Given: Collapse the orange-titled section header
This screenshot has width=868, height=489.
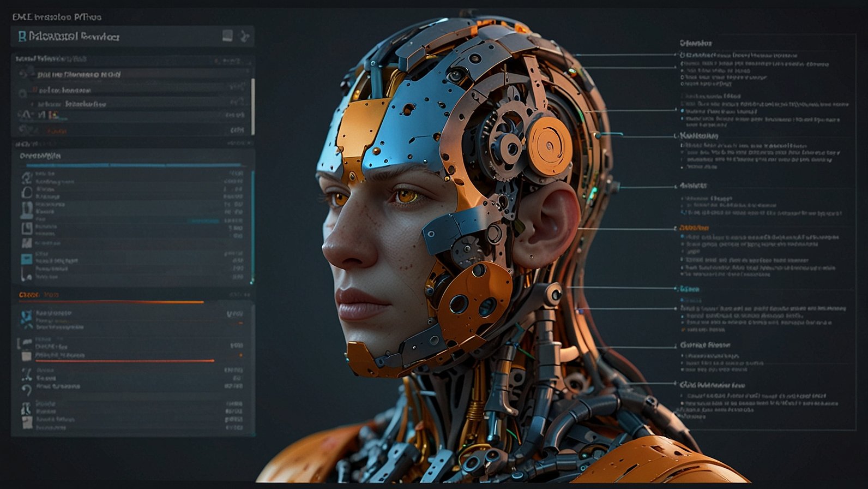Looking at the screenshot, I should (38, 295).
